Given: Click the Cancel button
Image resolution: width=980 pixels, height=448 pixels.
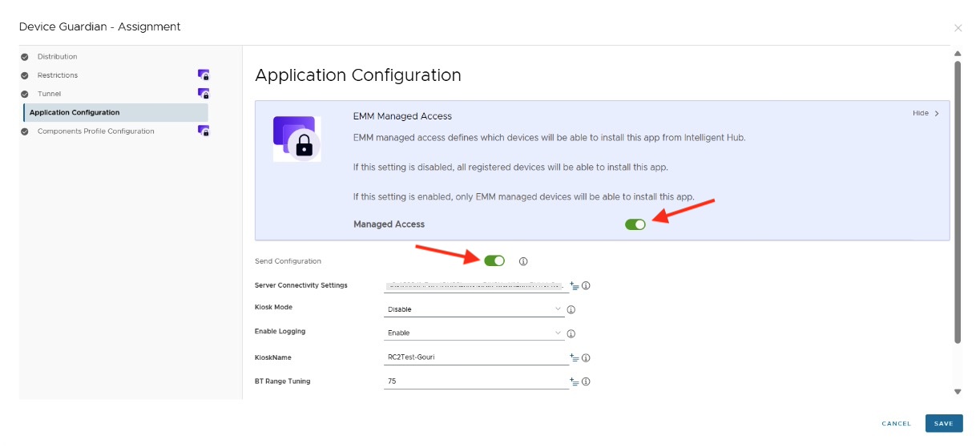Looking at the screenshot, I should [x=896, y=423].
